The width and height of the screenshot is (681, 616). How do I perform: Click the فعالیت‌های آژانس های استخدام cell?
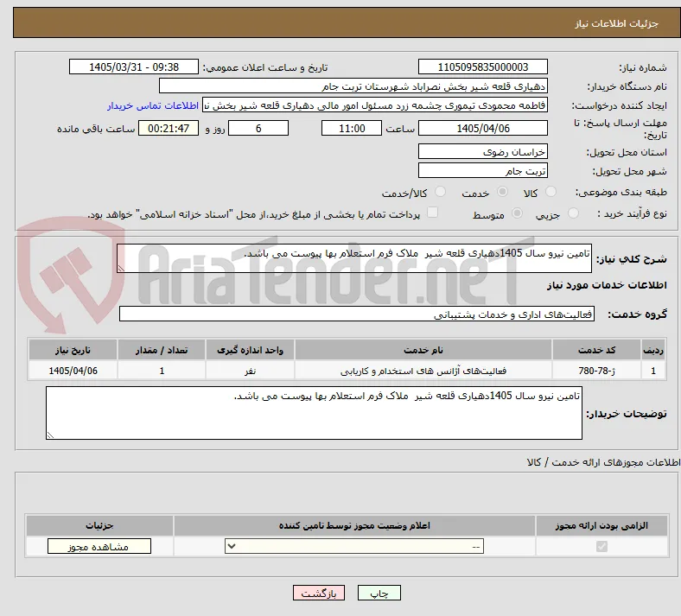pyautogui.click(x=423, y=371)
